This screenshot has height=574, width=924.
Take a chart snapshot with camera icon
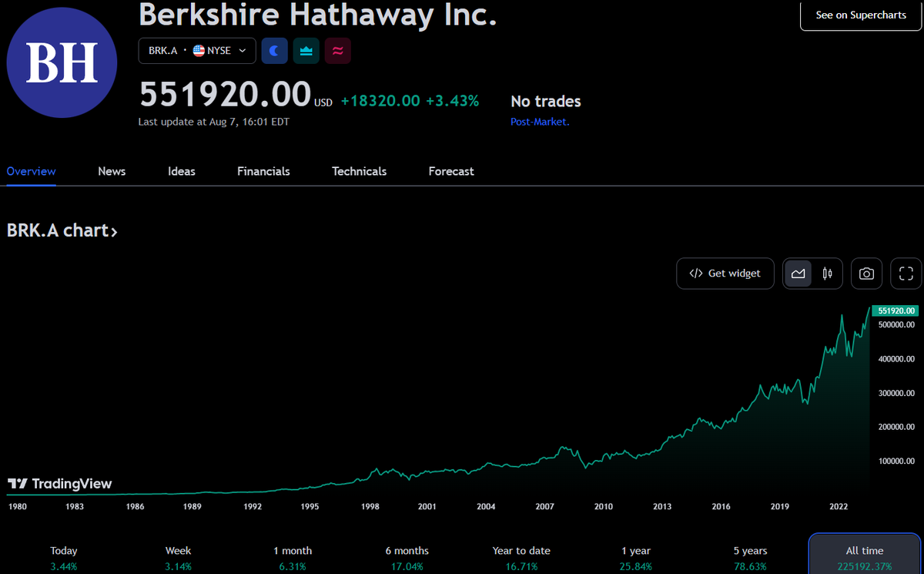(x=866, y=274)
